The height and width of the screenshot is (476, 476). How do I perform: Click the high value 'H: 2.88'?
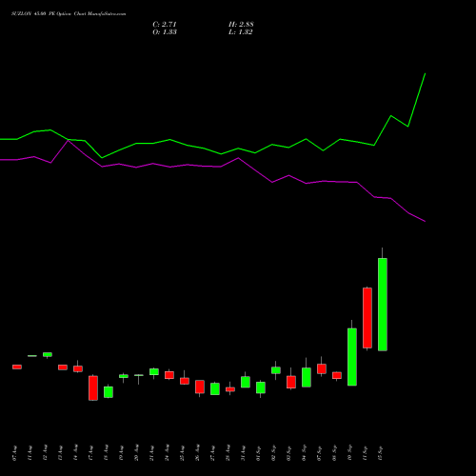tap(241, 25)
